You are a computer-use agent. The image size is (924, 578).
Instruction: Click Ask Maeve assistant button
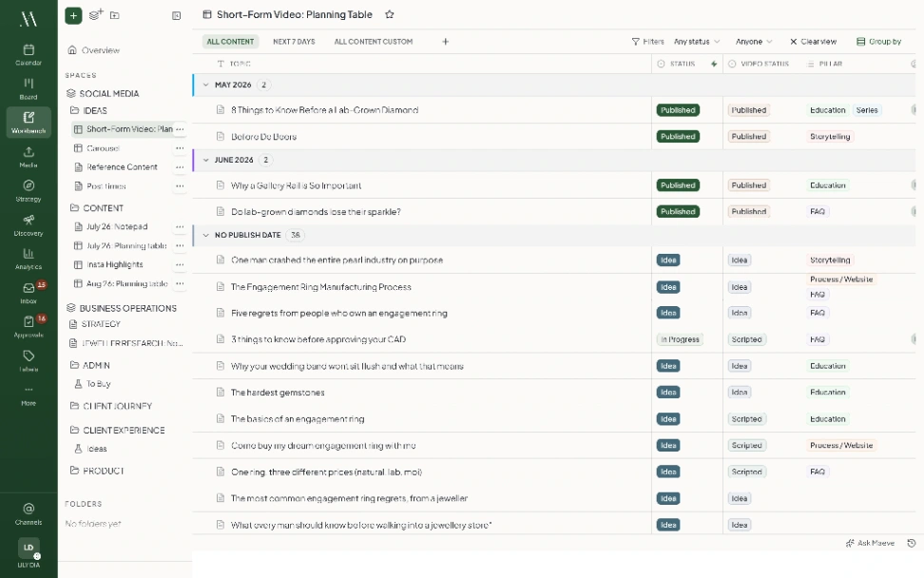[x=871, y=543]
